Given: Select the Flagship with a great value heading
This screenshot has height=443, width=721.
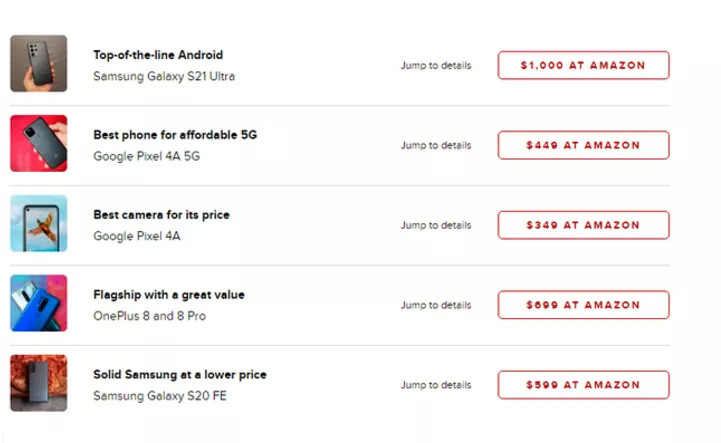Looking at the screenshot, I should click(169, 295).
